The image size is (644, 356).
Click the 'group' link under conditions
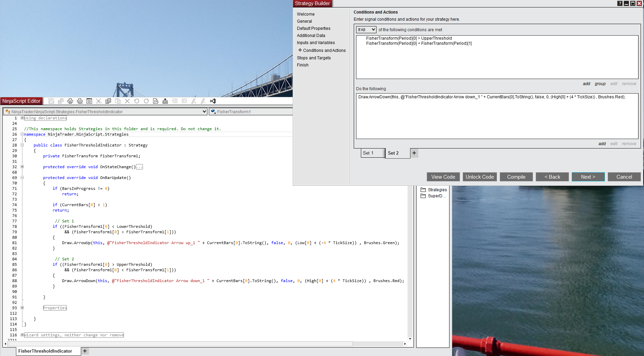click(x=600, y=84)
